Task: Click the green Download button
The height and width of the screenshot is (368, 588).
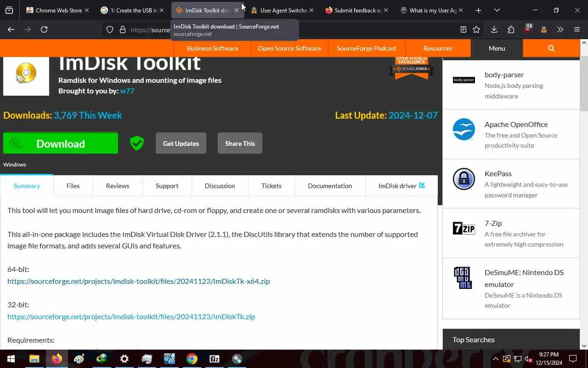Action: click(x=61, y=143)
